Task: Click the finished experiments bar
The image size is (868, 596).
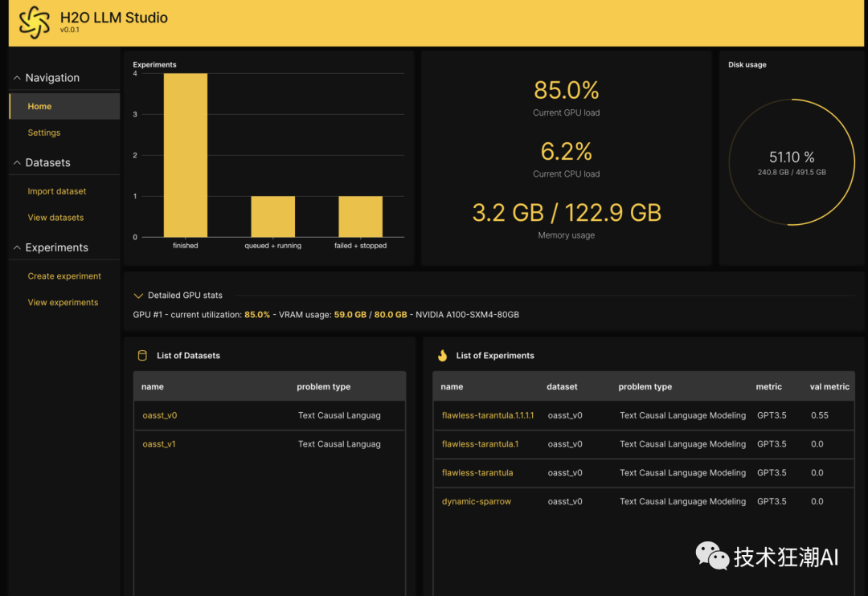Action: (186, 155)
